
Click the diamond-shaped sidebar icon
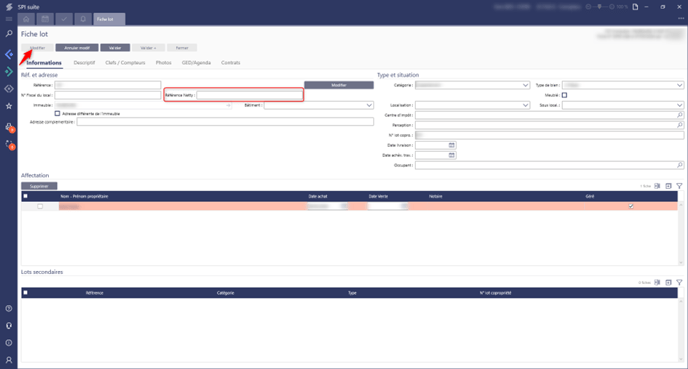pyautogui.click(x=9, y=89)
